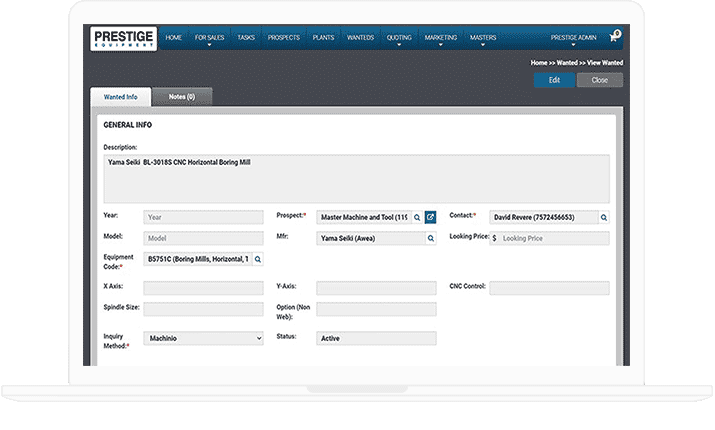The width and height of the screenshot is (715, 430).
Task: Click the Close button
Action: pos(599,80)
